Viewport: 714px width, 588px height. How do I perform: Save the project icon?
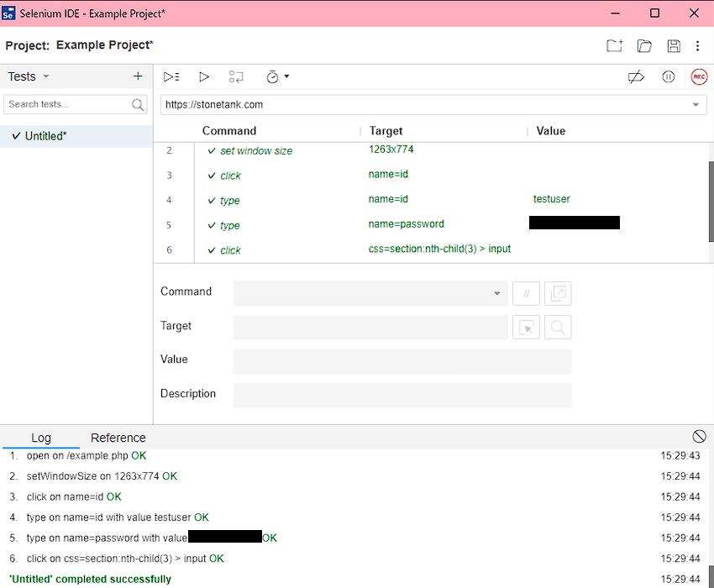[x=674, y=45]
